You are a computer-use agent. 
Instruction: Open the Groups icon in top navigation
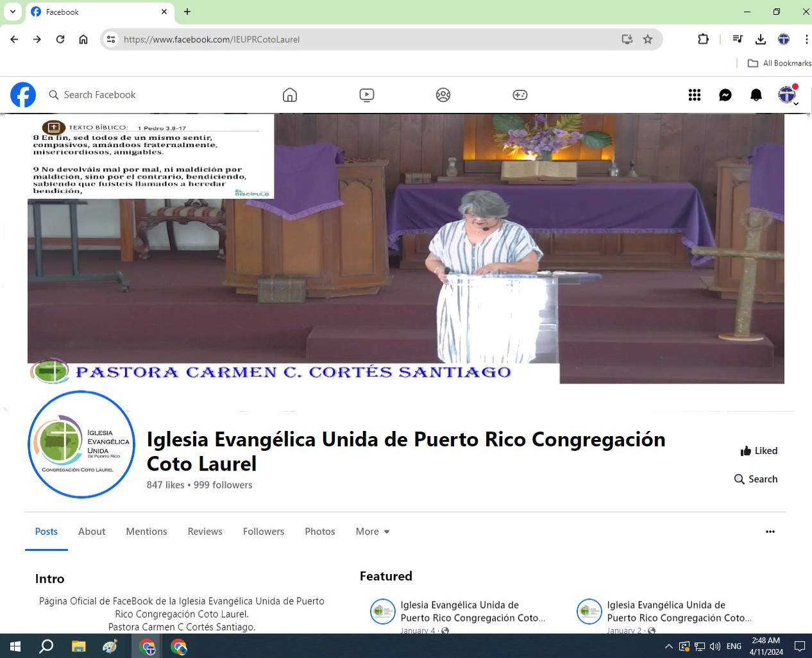[x=443, y=95]
